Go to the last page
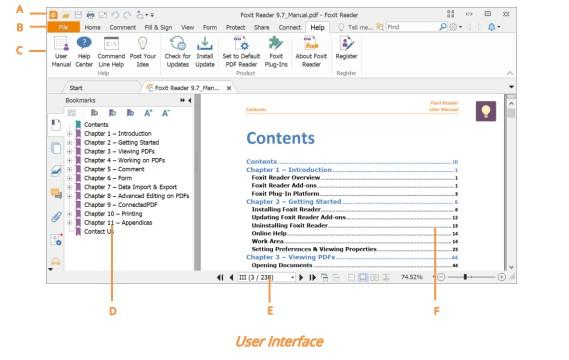Image resolution: width=569 pixels, height=360 pixels. click(x=312, y=278)
